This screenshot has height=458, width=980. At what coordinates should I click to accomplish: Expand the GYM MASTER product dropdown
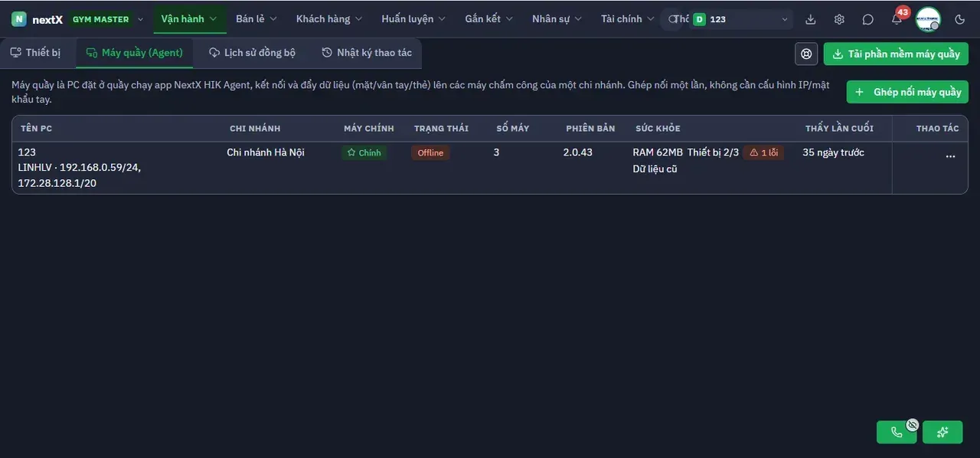(x=107, y=19)
